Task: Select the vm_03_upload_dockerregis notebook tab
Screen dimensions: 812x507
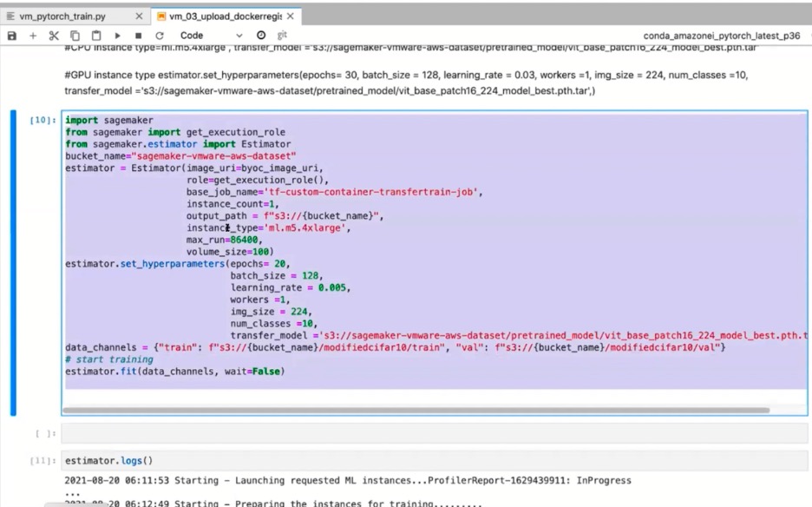Action: 224,16
